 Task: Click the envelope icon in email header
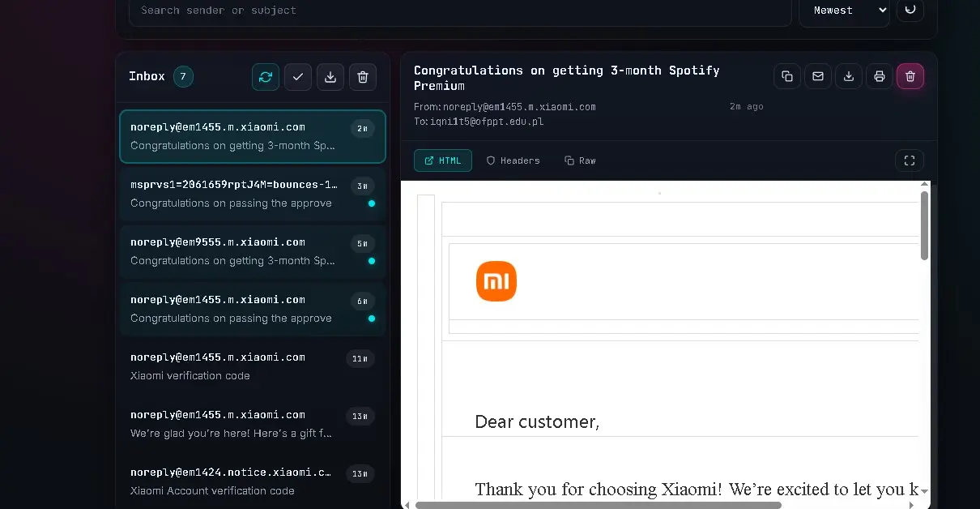818,76
